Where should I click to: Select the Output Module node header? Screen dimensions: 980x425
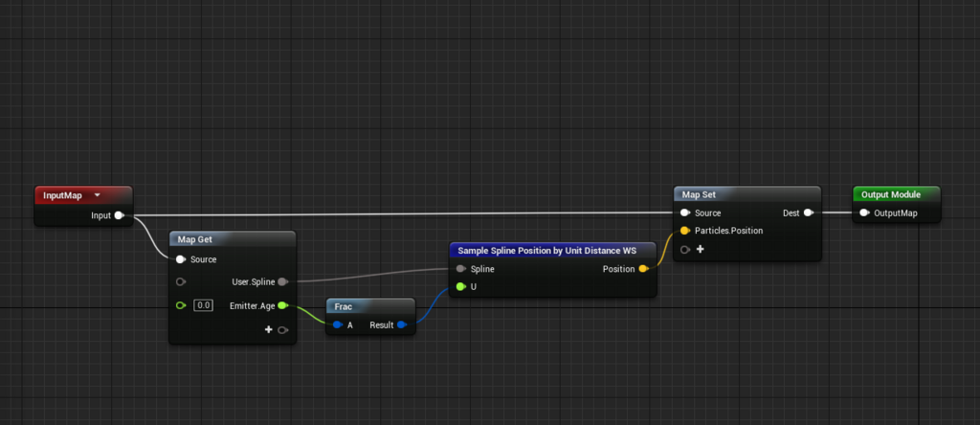click(896, 194)
